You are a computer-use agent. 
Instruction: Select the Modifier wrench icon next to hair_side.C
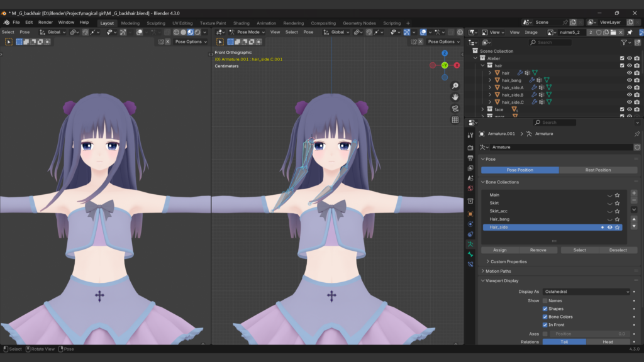point(533,102)
